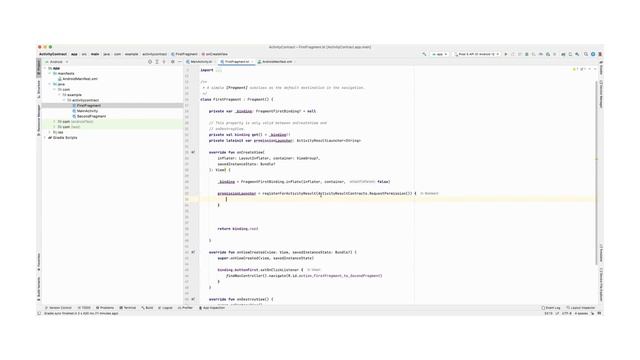The width and height of the screenshot is (640, 360).
Task: Click the main breadcrumb in navigation bar
Action: pos(95,54)
